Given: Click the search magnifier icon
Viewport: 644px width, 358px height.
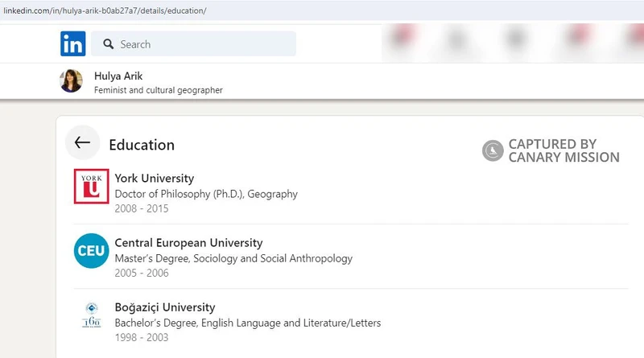Looking at the screenshot, I should point(109,44).
